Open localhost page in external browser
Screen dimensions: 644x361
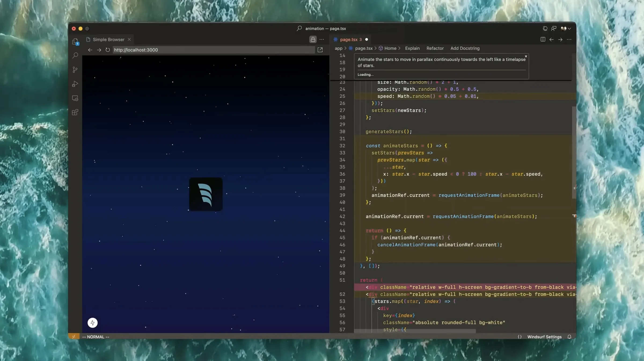click(320, 50)
